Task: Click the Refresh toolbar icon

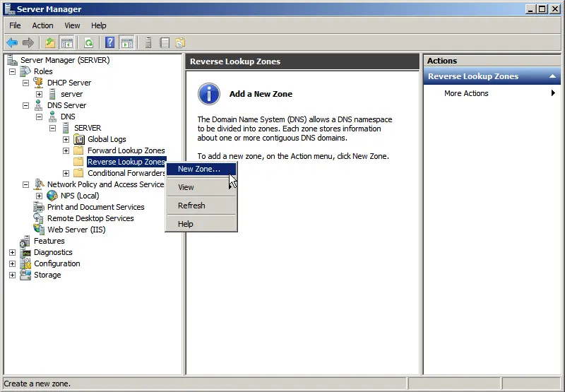Action: (x=88, y=42)
